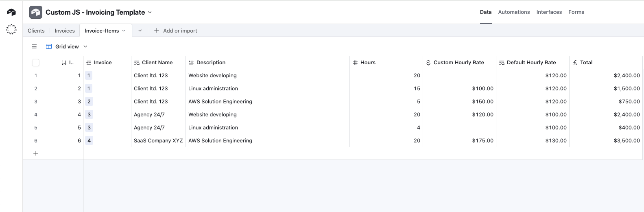Select Linux administration cell in row 5
This screenshot has width=644, height=212.
point(268,127)
